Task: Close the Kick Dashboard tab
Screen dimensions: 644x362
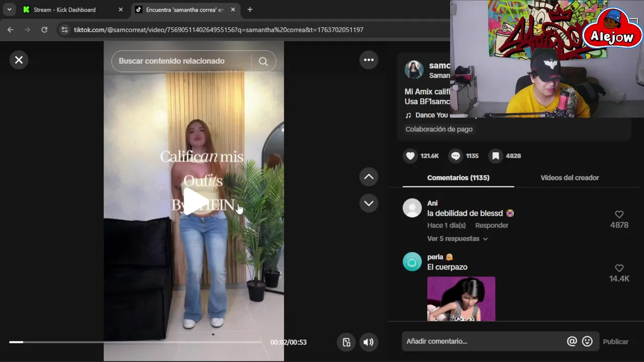Action: click(120, 10)
